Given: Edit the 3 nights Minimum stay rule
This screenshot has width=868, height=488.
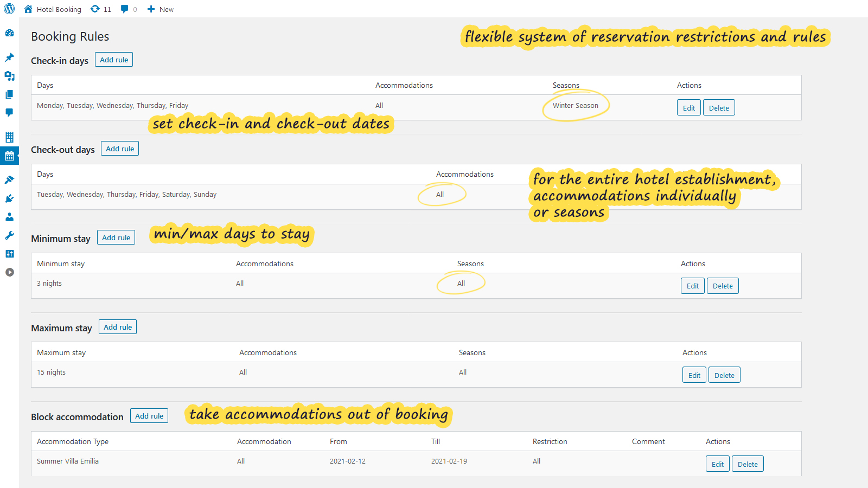Looking at the screenshot, I should click(692, 286).
